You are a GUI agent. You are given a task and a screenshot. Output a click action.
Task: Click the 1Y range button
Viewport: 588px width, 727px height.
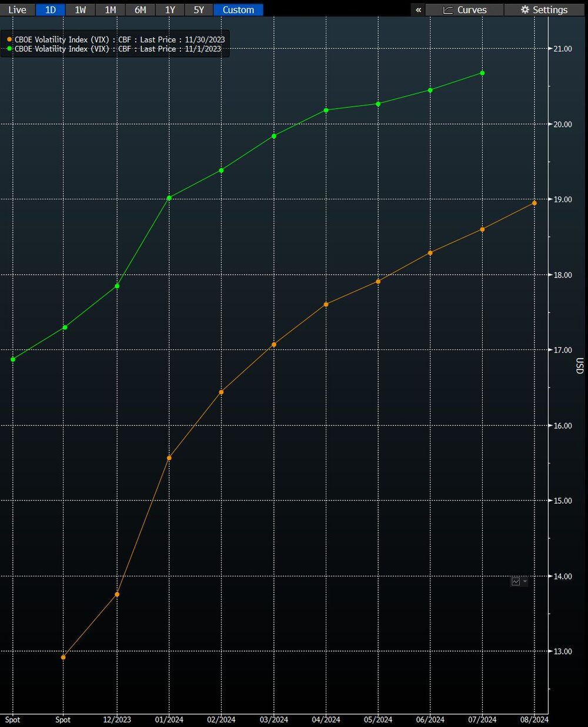(x=169, y=9)
